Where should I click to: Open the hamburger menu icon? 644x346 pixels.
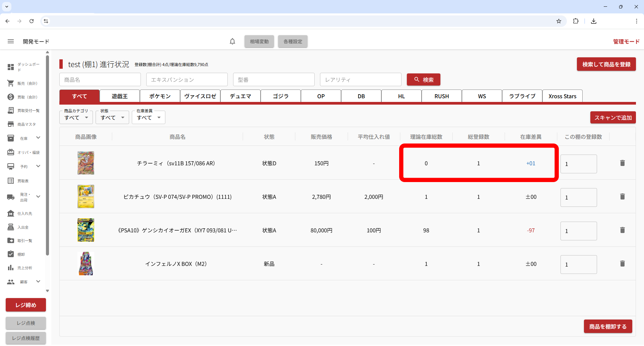click(11, 42)
